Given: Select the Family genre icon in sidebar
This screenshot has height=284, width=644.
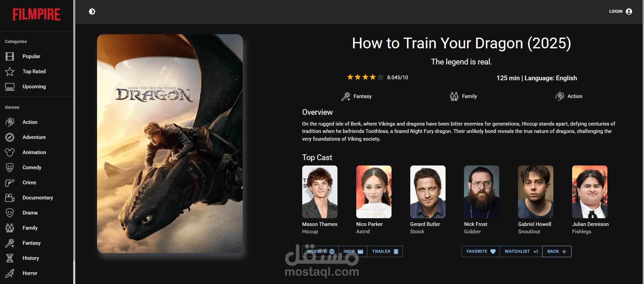Looking at the screenshot, I should click(10, 228).
